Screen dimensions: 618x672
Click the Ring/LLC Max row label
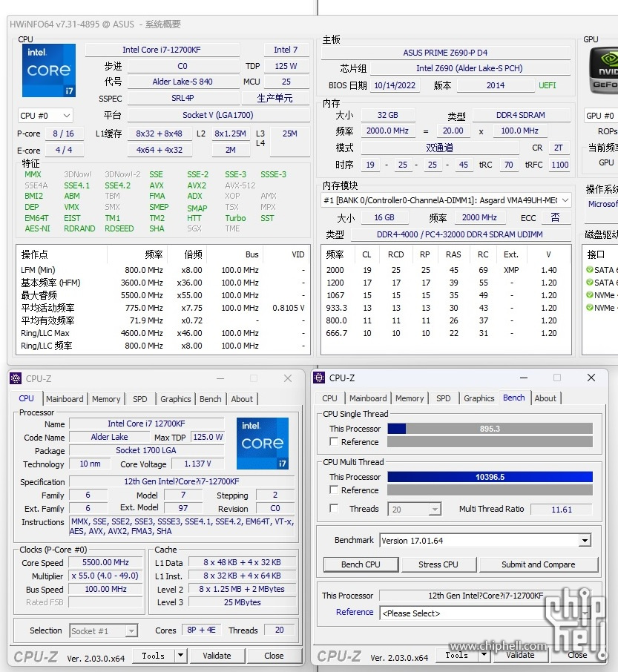click(x=45, y=333)
